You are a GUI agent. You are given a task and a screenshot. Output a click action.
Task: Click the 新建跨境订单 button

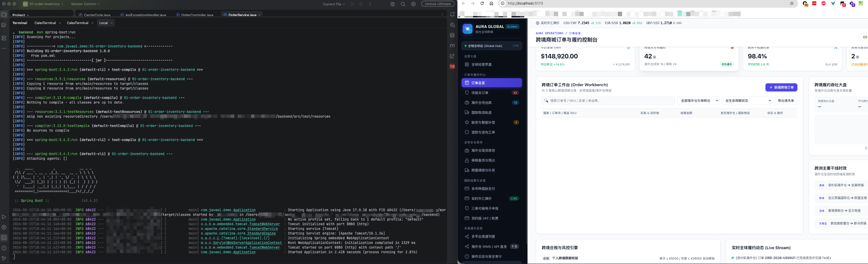(781, 87)
